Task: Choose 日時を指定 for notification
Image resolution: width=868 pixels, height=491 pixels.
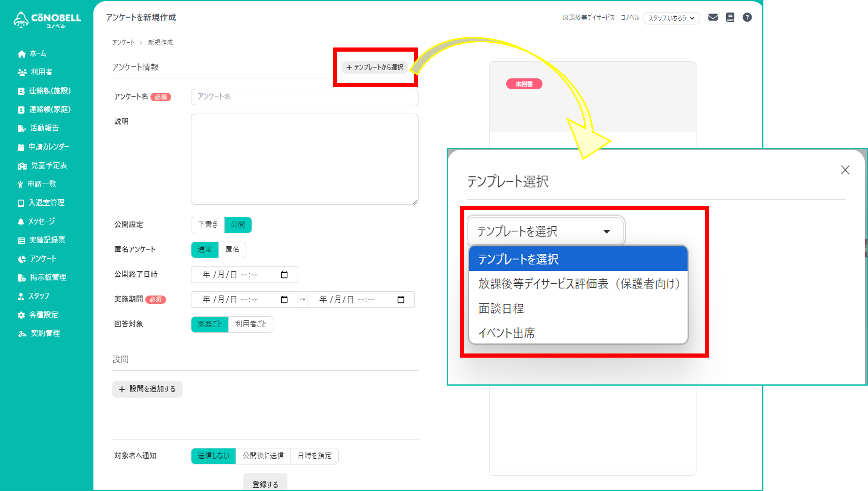Action: (x=314, y=456)
